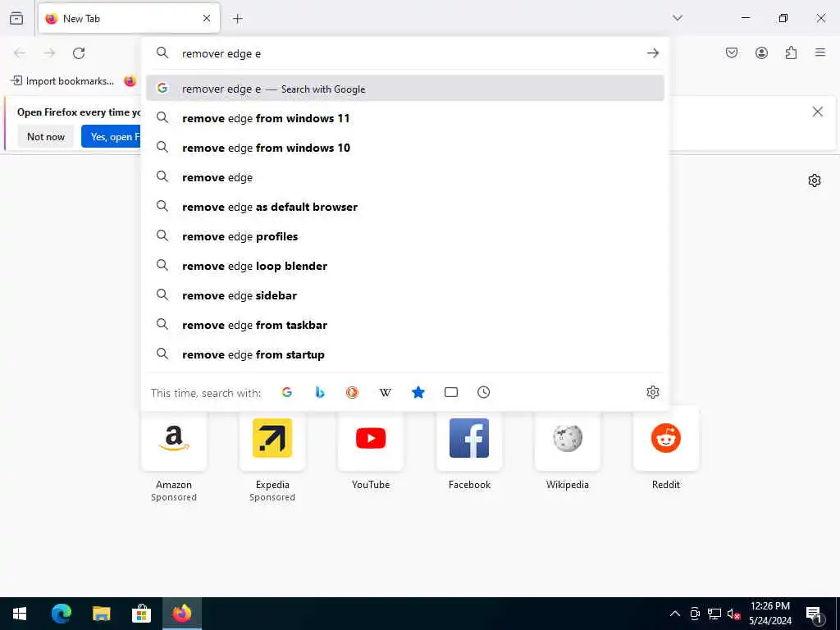Launch Microsoft Edge from taskbar
This screenshot has width=840, height=630.
click(x=62, y=614)
